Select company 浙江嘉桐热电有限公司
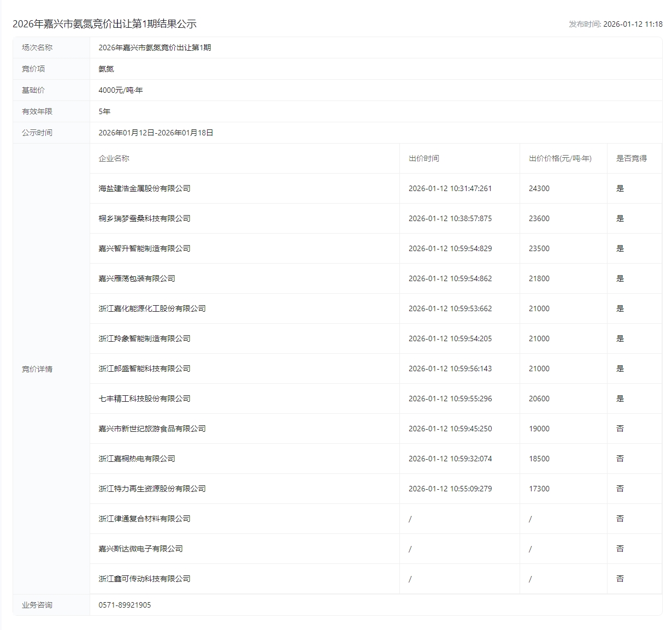 137,459
